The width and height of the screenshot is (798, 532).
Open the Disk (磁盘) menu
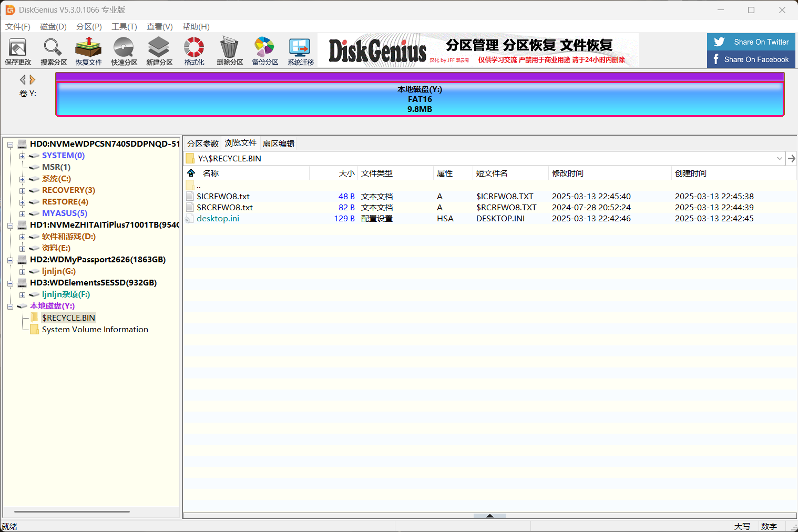pyautogui.click(x=53, y=27)
